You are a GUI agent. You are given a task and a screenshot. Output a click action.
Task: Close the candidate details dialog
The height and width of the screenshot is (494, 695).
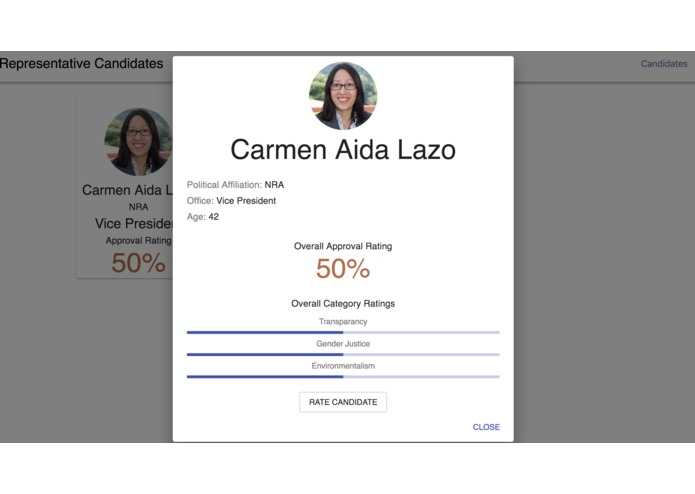486,427
